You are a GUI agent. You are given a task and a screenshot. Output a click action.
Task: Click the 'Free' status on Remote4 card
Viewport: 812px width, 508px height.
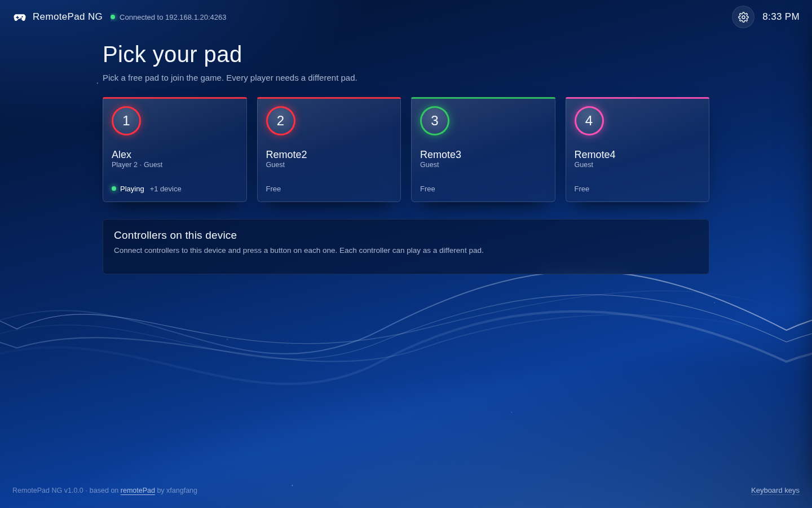coord(582,189)
